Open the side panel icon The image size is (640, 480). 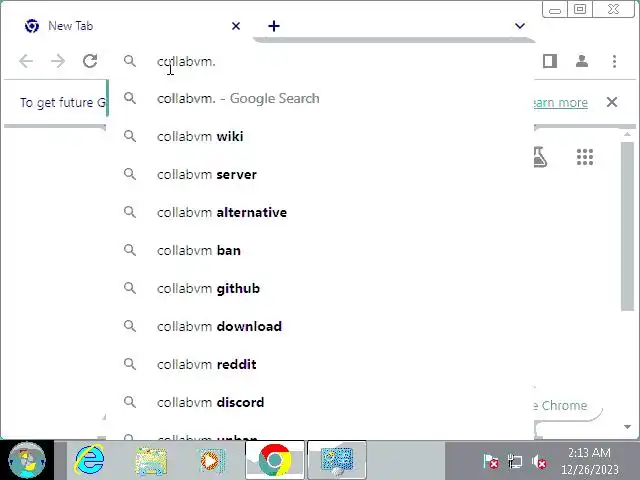pyautogui.click(x=550, y=61)
